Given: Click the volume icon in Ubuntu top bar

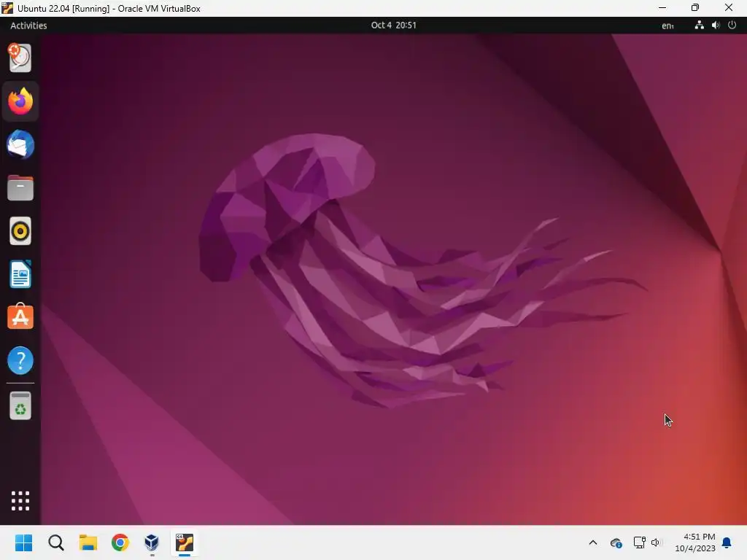Looking at the screenshot, I should coord(716,26).
